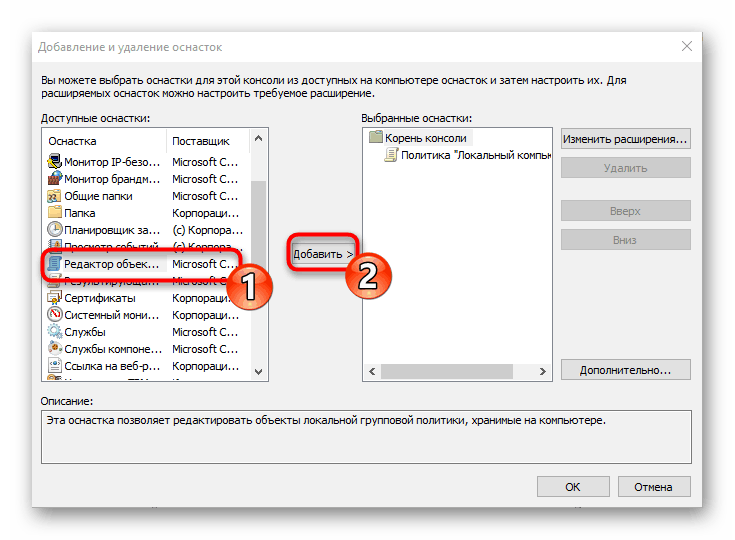Screen dimensions: 735x540
Task: Select Монитор брандм... snap-in row
Action: [147, 179]
